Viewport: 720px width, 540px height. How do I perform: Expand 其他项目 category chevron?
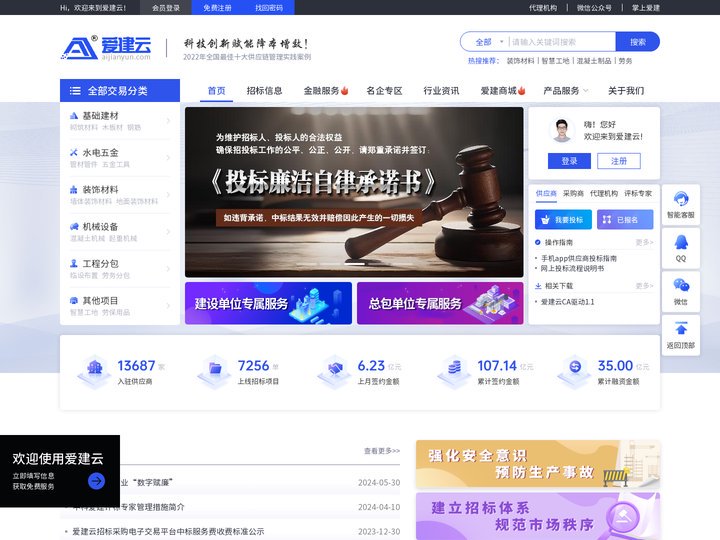coord(168,306)
